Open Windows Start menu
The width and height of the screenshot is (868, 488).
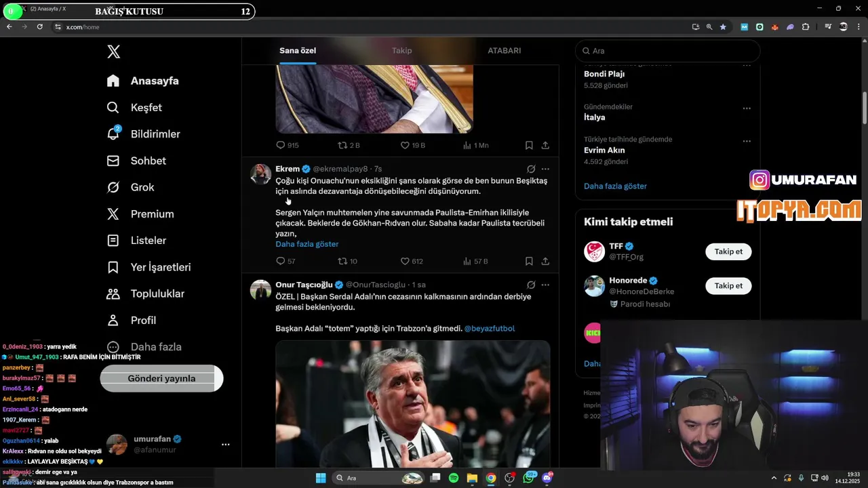click(x=321, y=478)
